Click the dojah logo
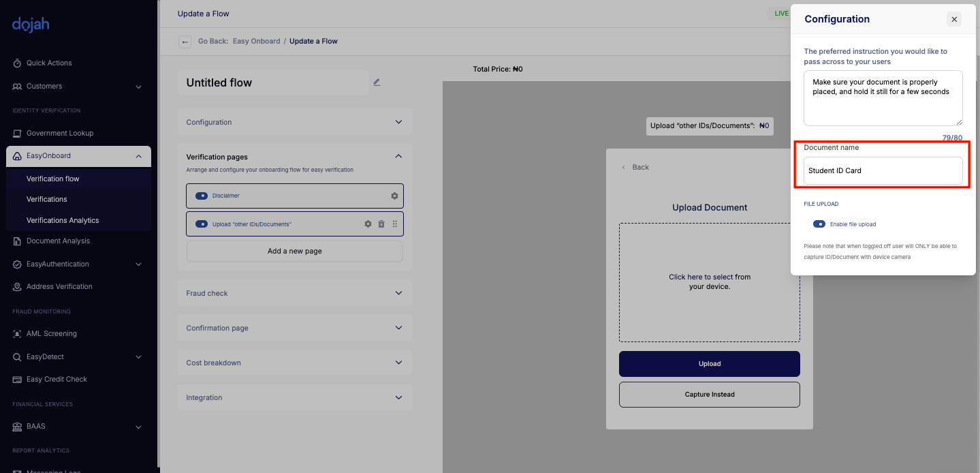Image resolution: width=980 pixels, height=473 pixels. 31,25
